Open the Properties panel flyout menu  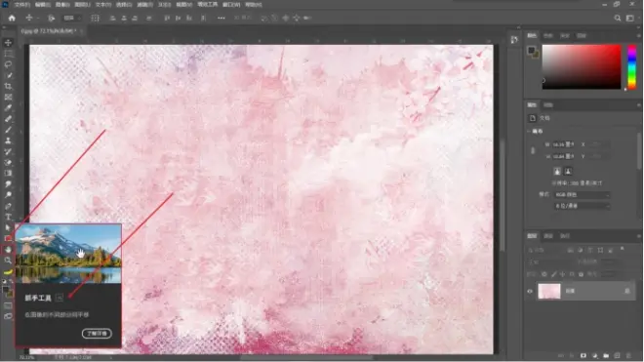[639, 105]
